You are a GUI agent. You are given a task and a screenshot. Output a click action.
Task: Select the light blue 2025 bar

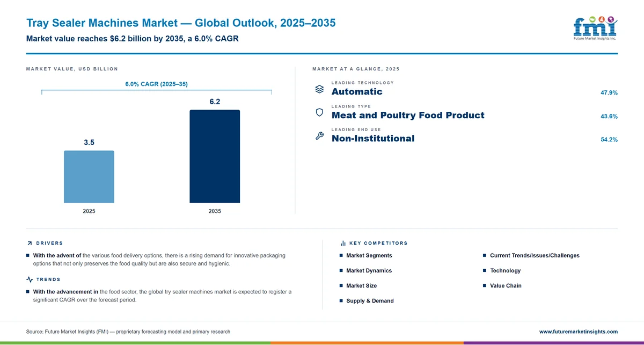89,177
